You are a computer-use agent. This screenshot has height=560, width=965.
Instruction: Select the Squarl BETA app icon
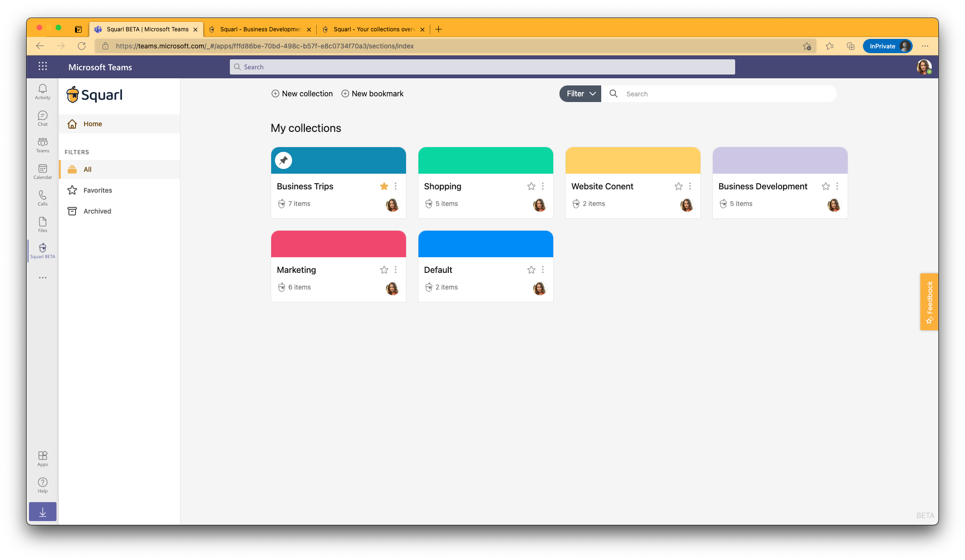tap(43, 251)
